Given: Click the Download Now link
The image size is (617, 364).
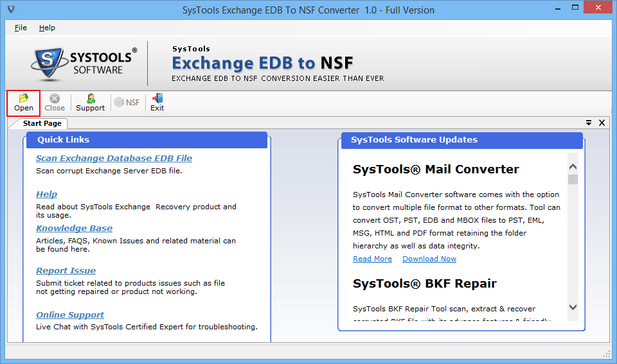Looking at the screenshot, I should click(x=429, y=259).
